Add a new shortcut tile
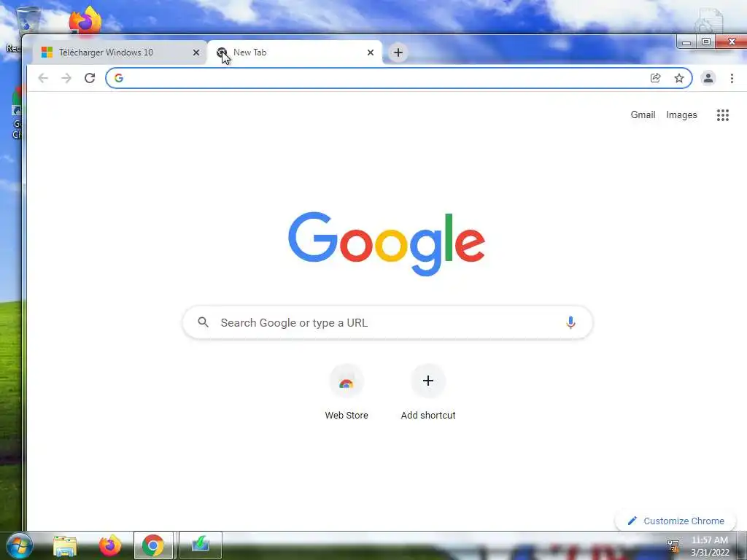The width and height of the screenshot is (747, 560). pyautogui.click(x=427, y=392)
